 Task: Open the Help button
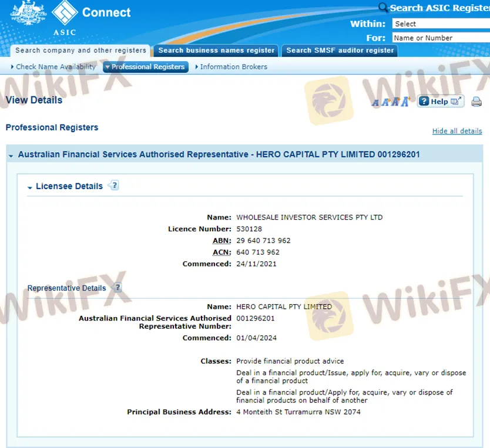(x=440, y=102)
